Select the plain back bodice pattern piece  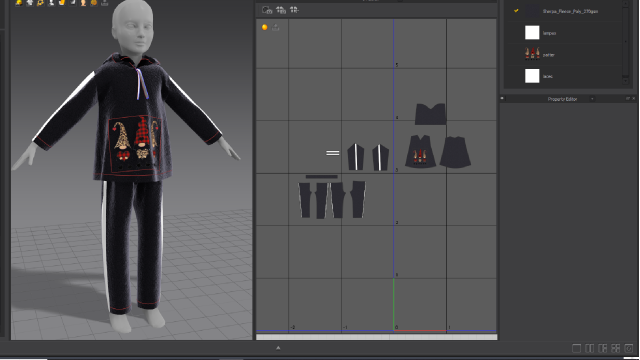(x=455, y=152)
